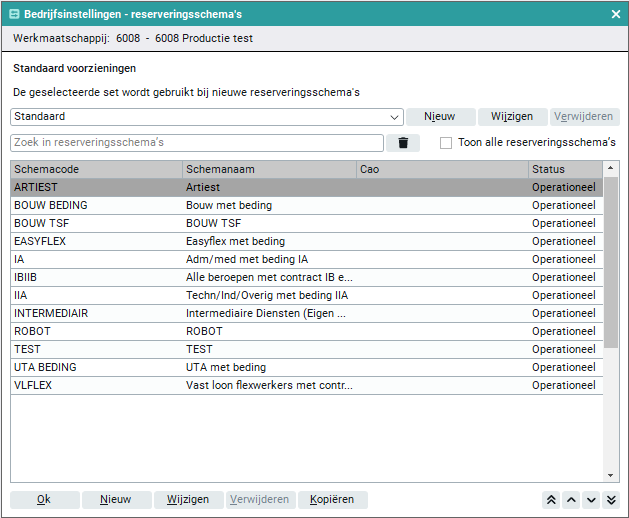Screen dimensions: 629x518
Task: Click top Nieuw button next to dropdown
Action: pos(440,117)
